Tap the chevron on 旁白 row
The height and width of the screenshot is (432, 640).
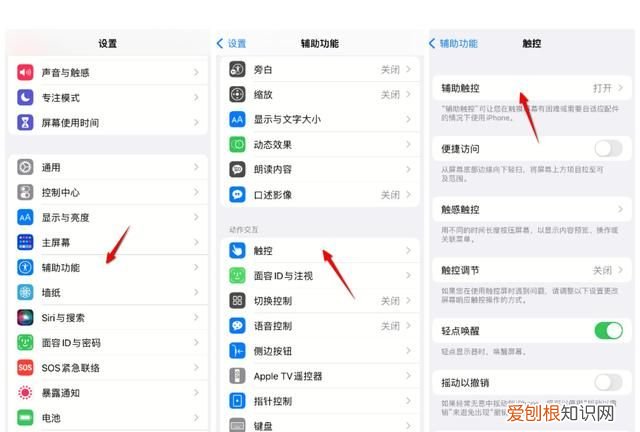408,69
